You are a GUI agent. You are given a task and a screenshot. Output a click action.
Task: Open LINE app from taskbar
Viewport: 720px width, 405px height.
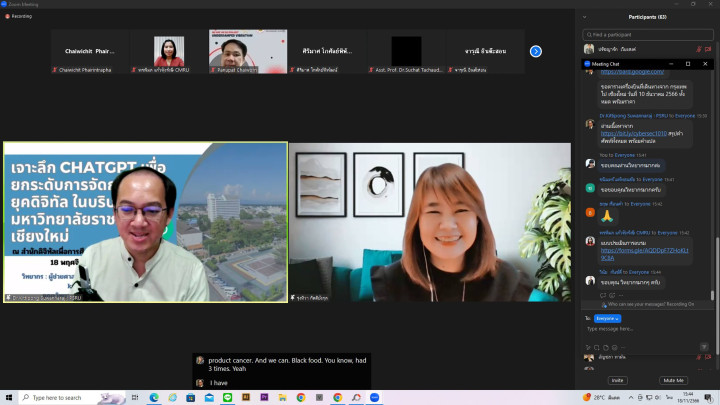tap(227, 397)
